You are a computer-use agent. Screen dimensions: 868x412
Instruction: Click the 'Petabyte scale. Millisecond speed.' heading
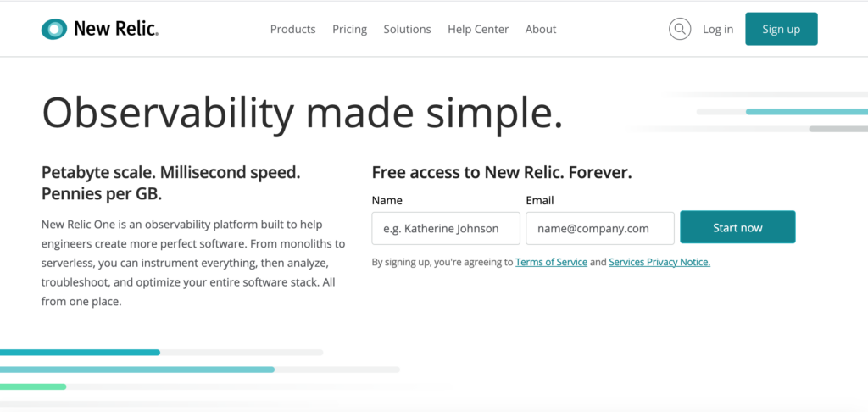click(171, 183)
